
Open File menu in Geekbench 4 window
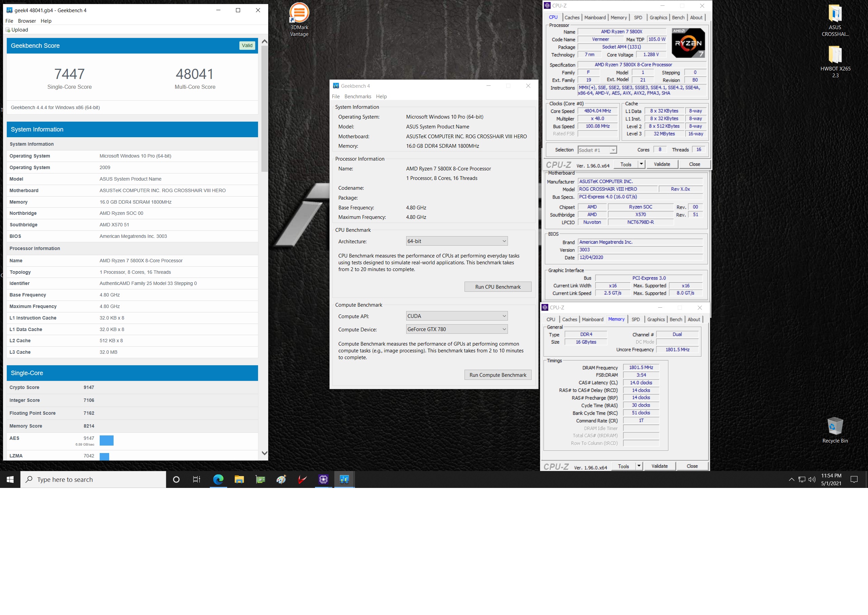click(x=336, y=97)
